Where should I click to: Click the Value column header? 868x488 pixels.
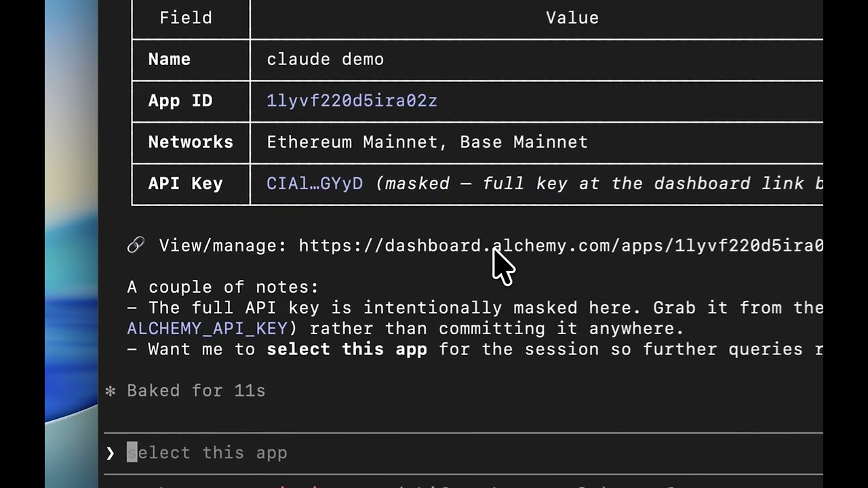click(x=572, y=18)
